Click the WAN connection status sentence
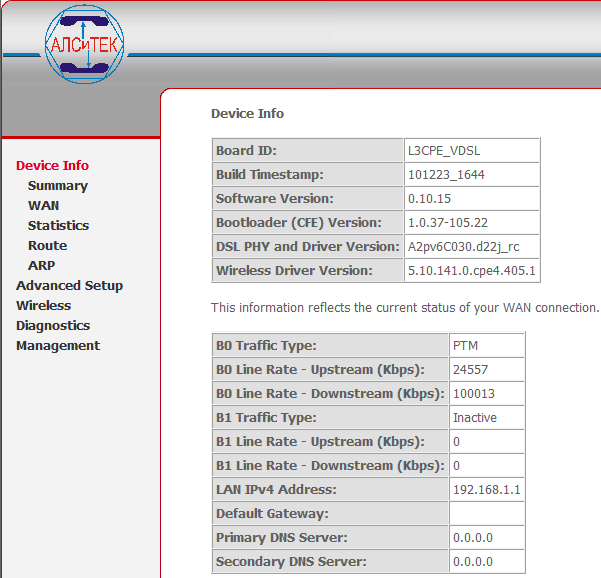601x578 pixels. point(405,308)
